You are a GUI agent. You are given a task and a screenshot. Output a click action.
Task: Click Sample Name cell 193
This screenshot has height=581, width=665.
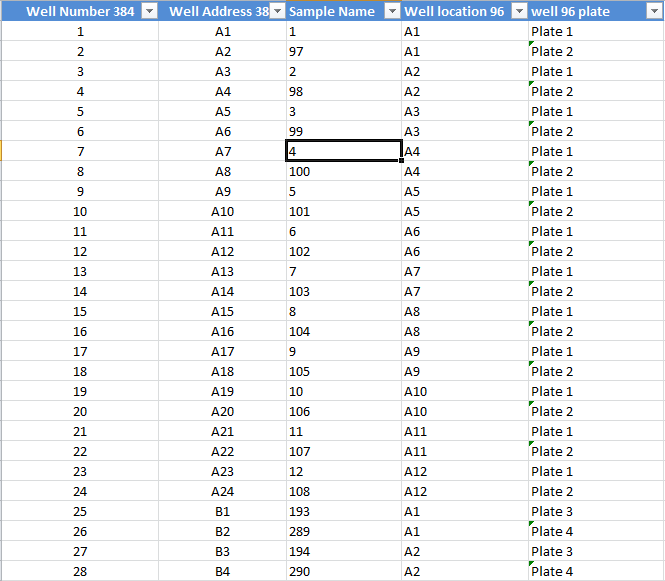tap(344, 511)
